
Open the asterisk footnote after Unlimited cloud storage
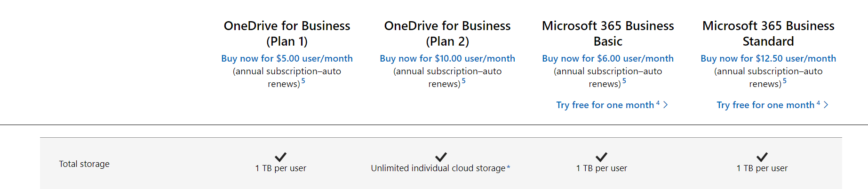[x=509, y=167]
